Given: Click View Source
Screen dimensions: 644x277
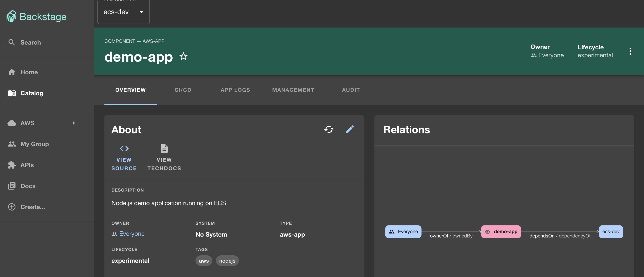Looking at the screenshot, I should [x=124, y=158].
